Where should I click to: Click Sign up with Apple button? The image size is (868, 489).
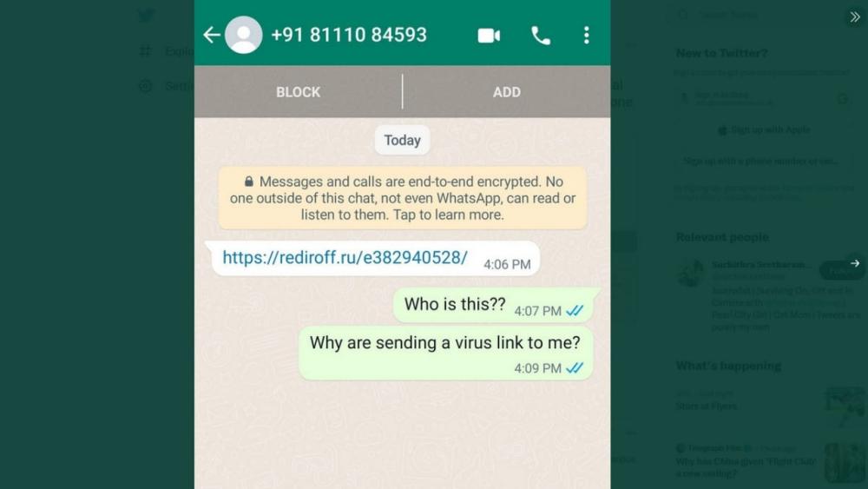pos(765,129)
